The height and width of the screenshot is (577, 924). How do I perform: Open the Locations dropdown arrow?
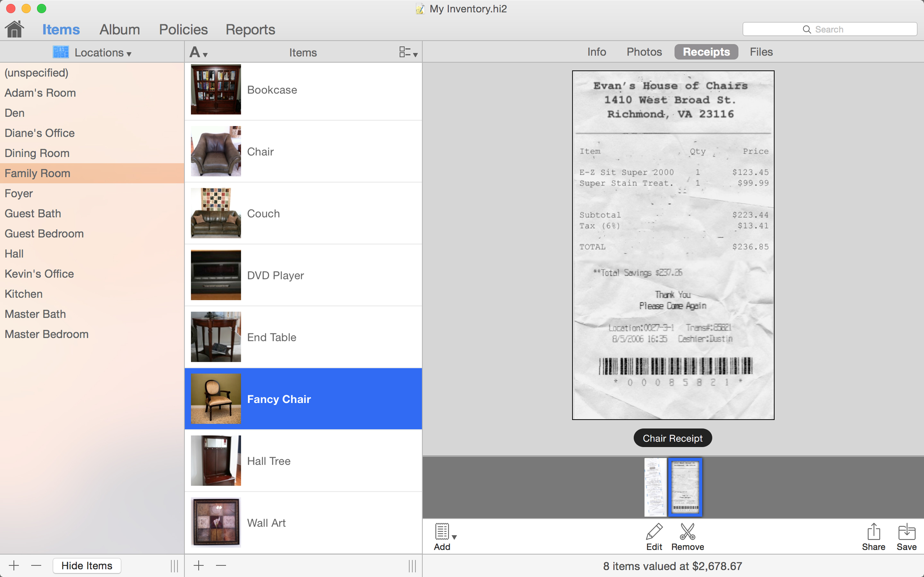pyautogui.click(x=129, y=54)
